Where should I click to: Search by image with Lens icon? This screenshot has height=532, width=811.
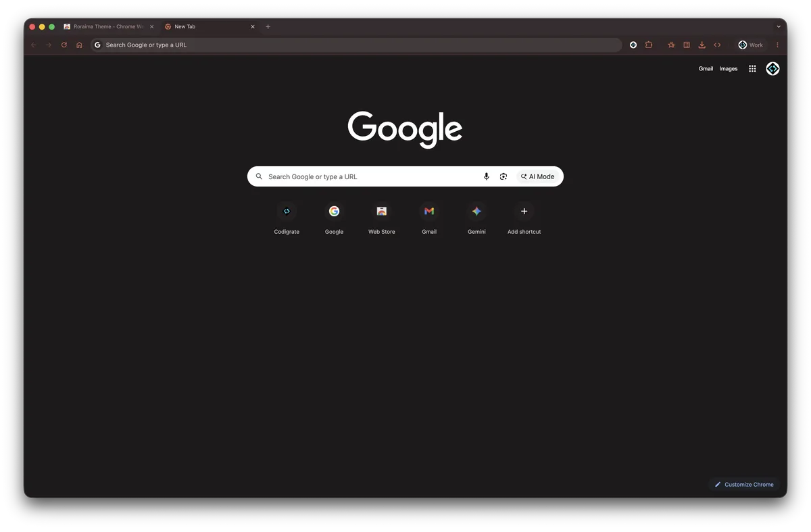coord(503,177)
